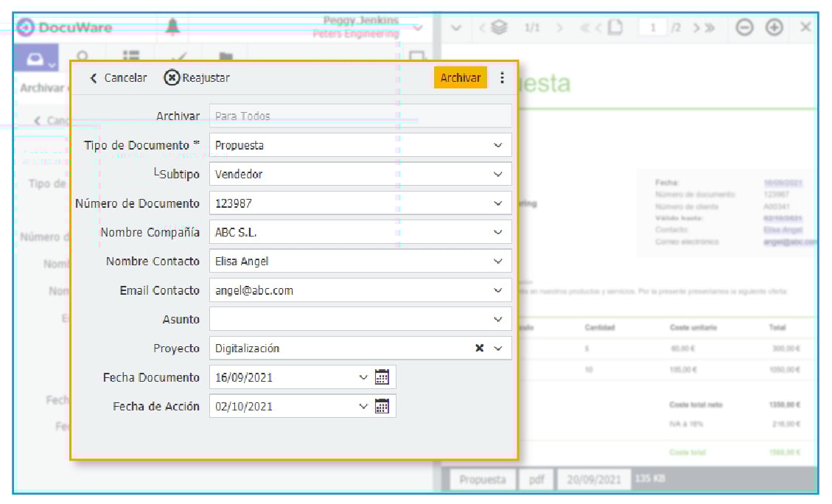
Task: Click the viewer page number box
Action: [652, 27]
